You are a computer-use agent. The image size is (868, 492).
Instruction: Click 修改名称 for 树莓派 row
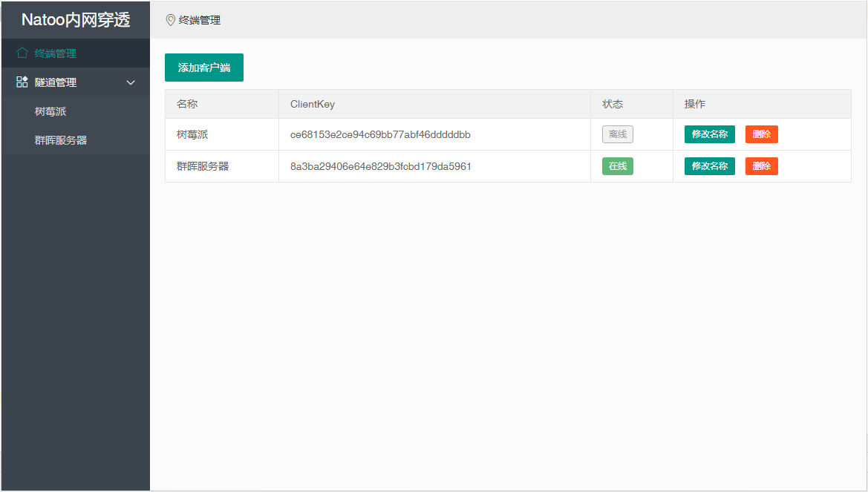pos(710,134)
